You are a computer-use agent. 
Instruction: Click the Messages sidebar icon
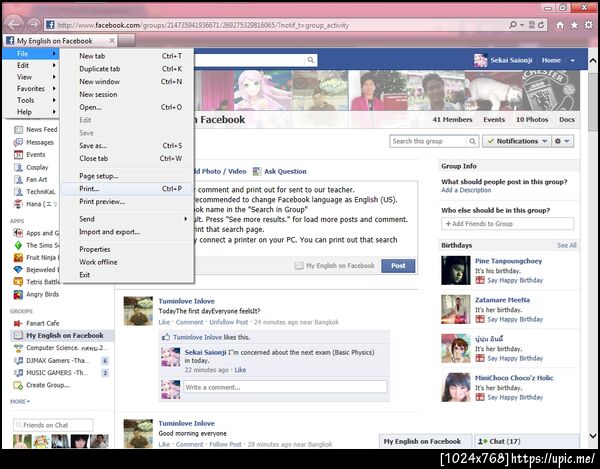(x=18, y=142)
